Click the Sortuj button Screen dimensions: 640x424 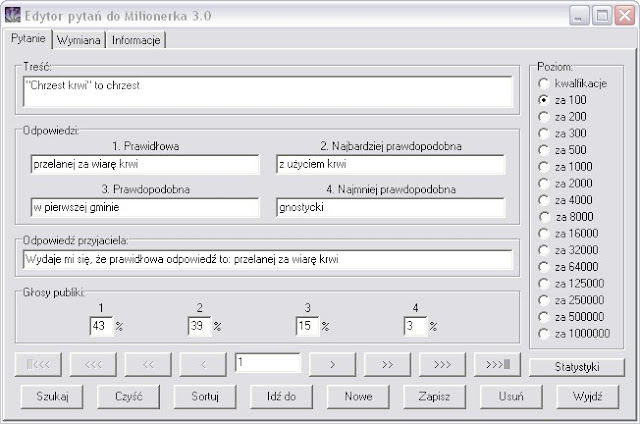[x=205, y=396]
